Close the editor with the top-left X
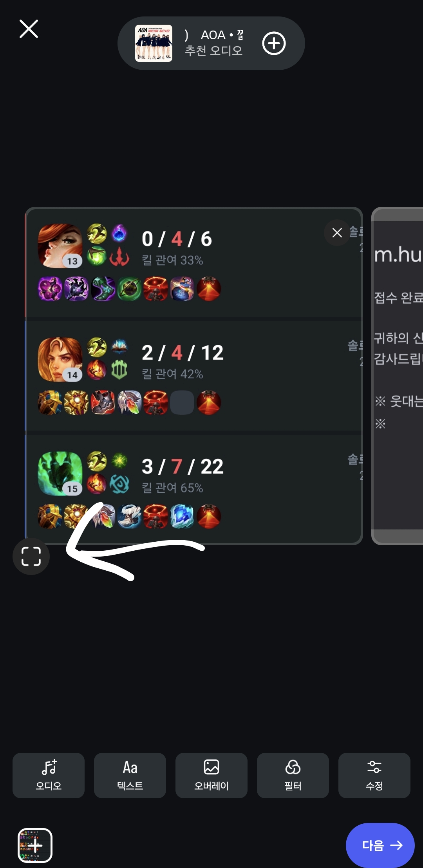The image size is (423, 868). [29, 29]
